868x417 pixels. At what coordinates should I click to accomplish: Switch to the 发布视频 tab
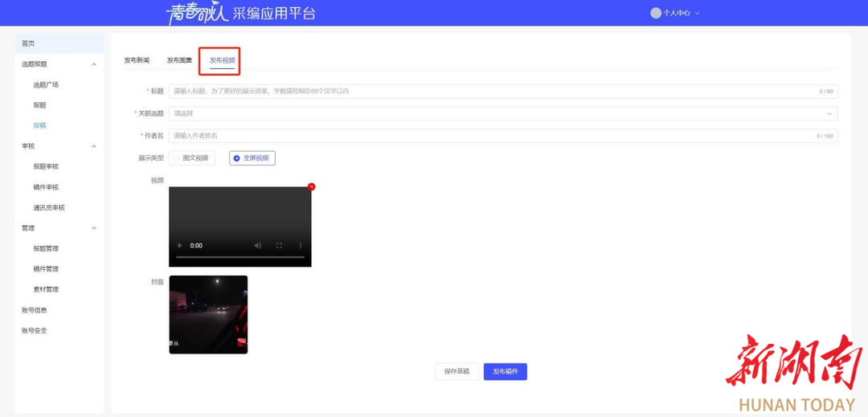click(x=222, y=60)
